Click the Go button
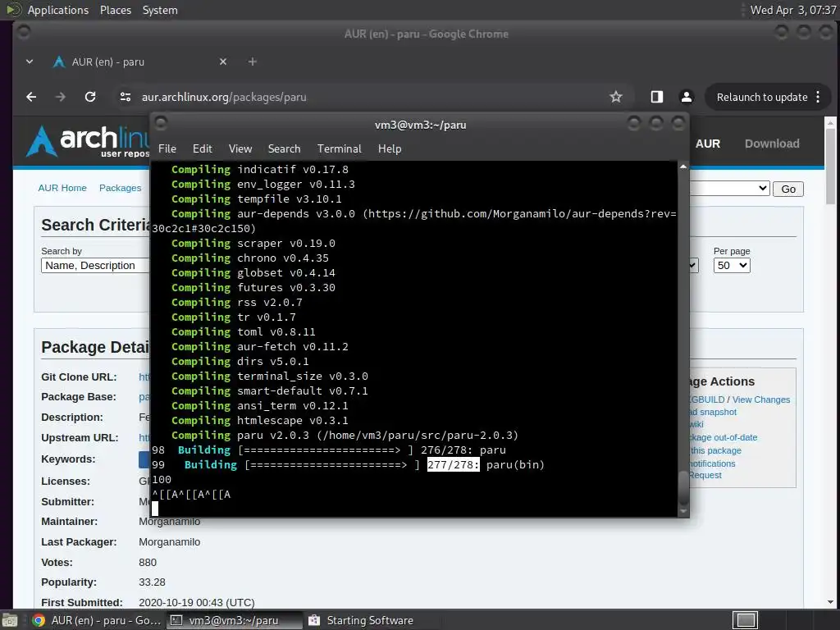Viewport: 840px width, 630px height. click(788, 189)
